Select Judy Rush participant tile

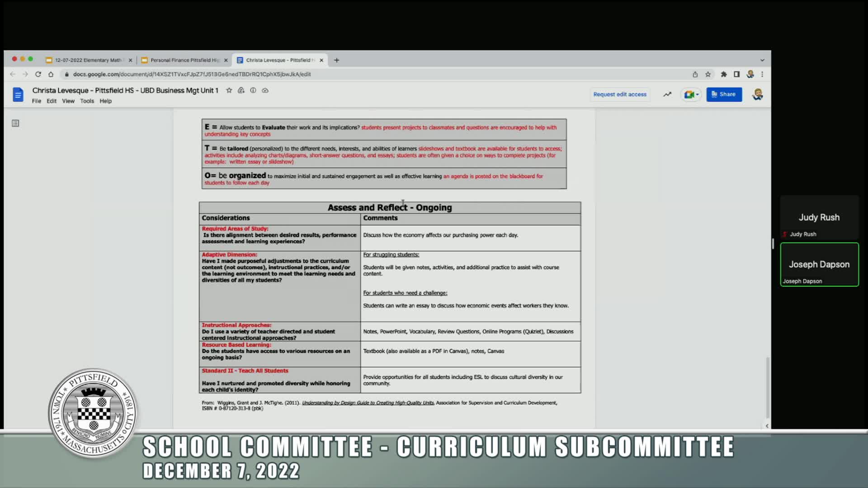(819, 217)
